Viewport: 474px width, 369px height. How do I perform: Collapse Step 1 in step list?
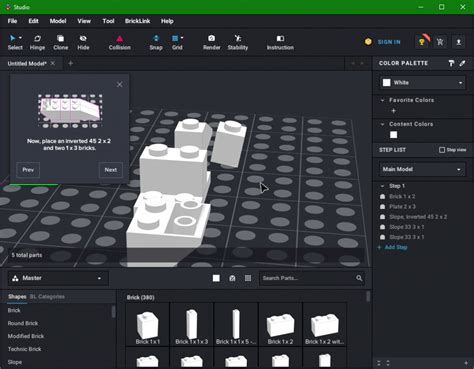coord(382,186)
